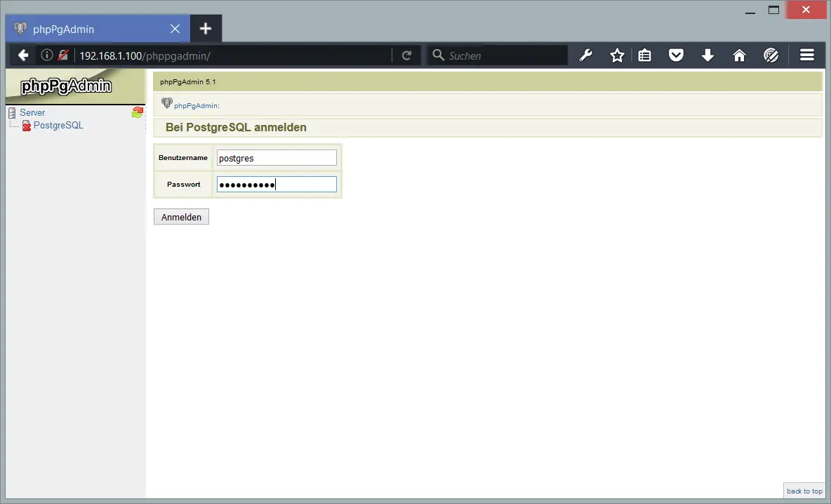Close the phpPgAdmin tab
This screenshot has width=831, height=504.
[x=175, y=29]
